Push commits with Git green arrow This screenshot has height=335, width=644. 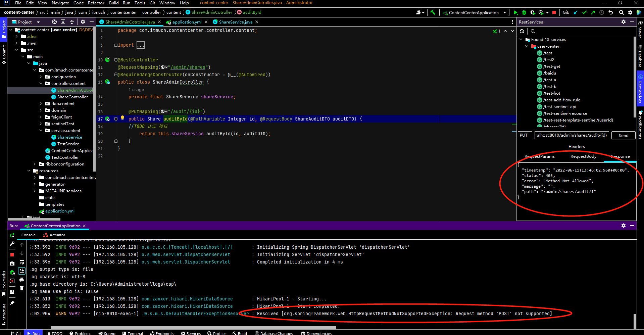coord(593,12)
